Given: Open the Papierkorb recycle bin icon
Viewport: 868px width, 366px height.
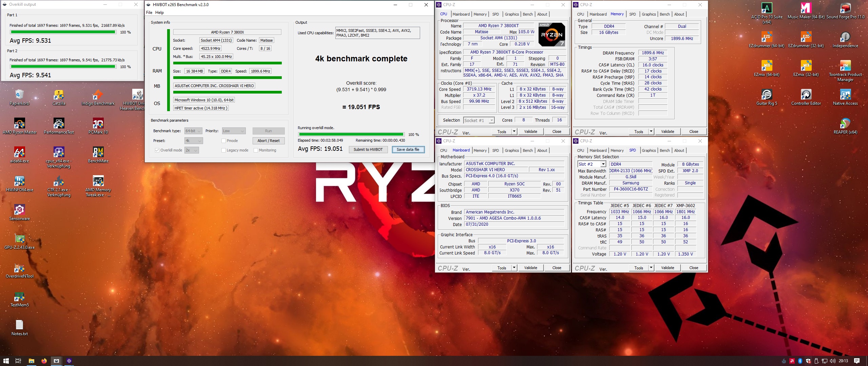Looking at the screenshot, I should (20, 97).
